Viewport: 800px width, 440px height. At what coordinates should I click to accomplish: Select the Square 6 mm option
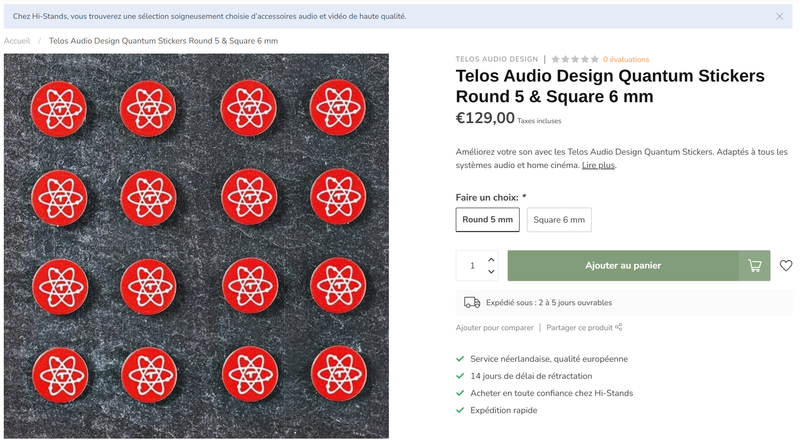[x=559, y=219]
